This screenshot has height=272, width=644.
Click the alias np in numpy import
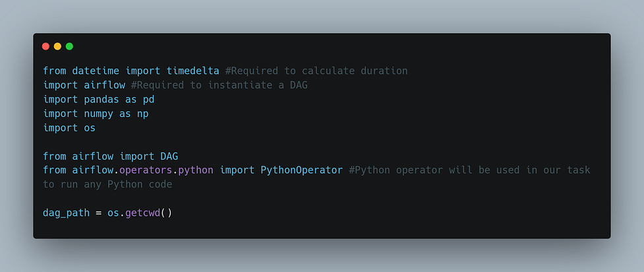[142, 114]
